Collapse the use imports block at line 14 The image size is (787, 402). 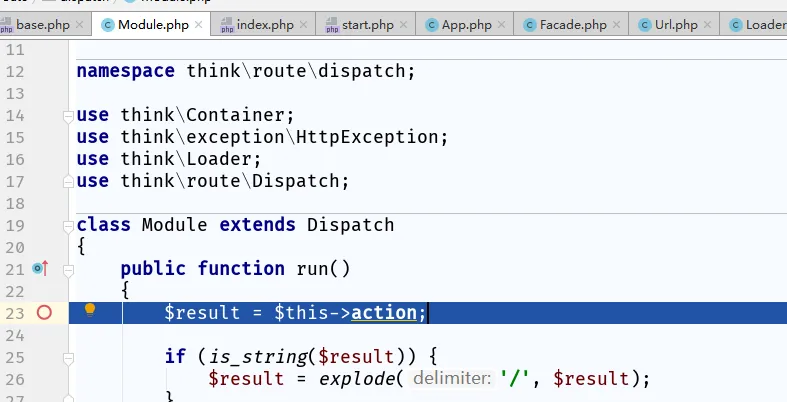(70, 116)
